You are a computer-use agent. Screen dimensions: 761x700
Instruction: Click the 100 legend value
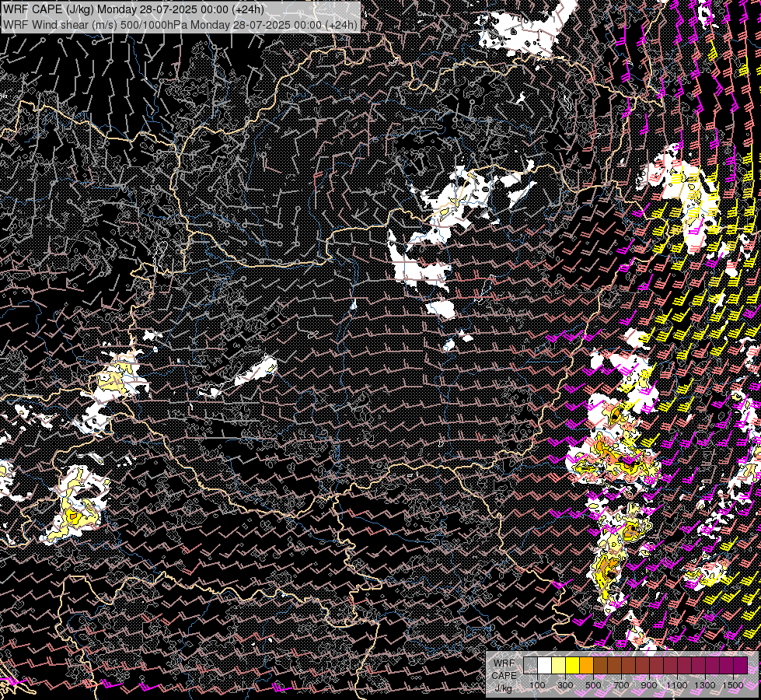click(537, 685)
